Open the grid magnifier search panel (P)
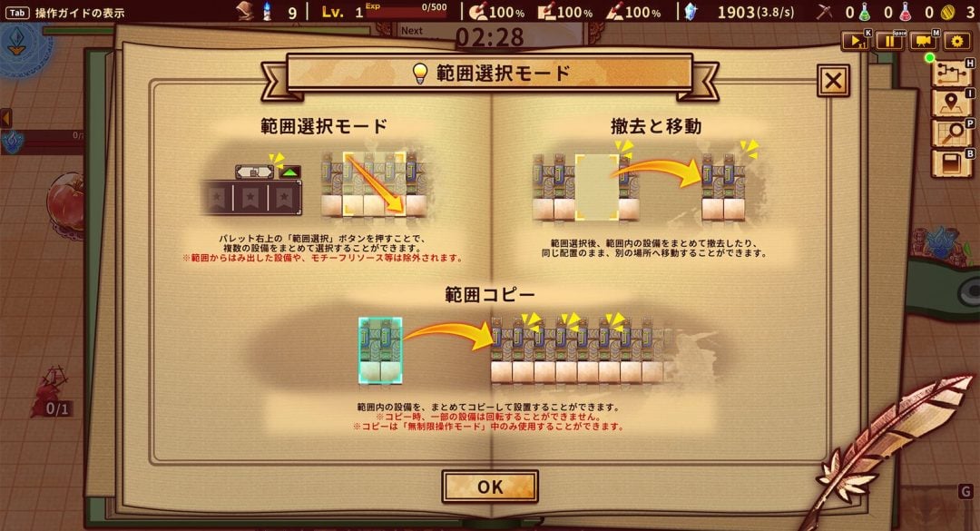 coord(951,133)
